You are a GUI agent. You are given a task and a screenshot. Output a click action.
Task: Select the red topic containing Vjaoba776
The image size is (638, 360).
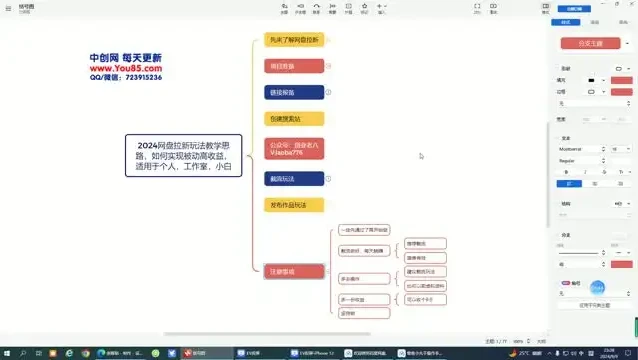[294, 148]
